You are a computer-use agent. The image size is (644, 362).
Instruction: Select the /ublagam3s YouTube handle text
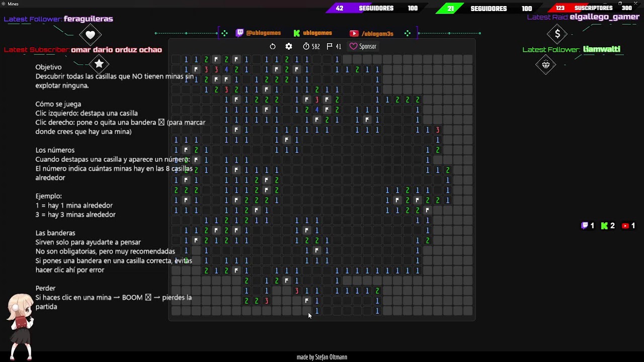click(377, 34)
